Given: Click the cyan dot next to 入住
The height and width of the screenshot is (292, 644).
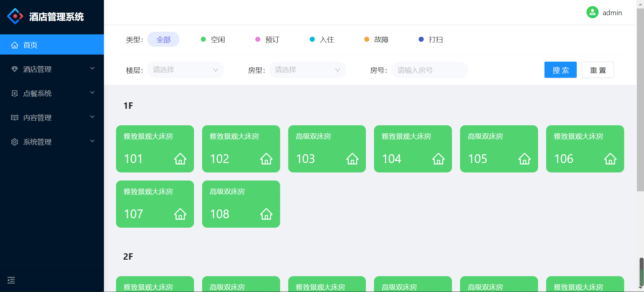Looking at the screenshot, I should (x=312, y=39).
